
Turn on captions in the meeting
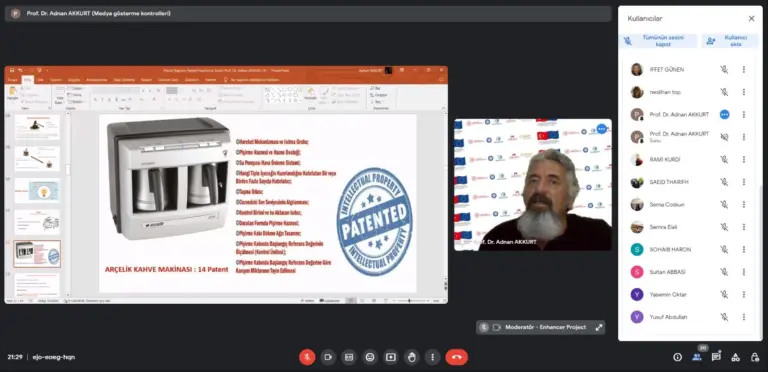click(x=349, y=357)
